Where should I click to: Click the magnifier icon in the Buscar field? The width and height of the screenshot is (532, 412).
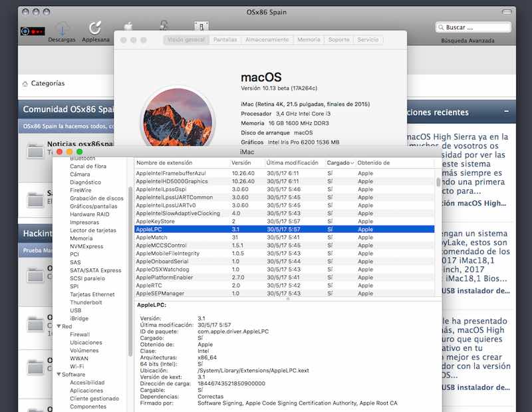[x=441, y=27]
